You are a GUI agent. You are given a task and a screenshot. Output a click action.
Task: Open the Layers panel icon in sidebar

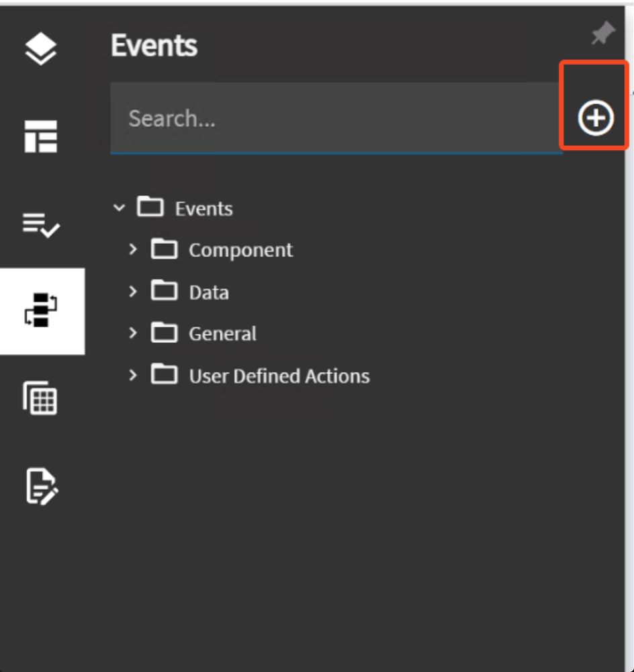(x=40, y=48)
